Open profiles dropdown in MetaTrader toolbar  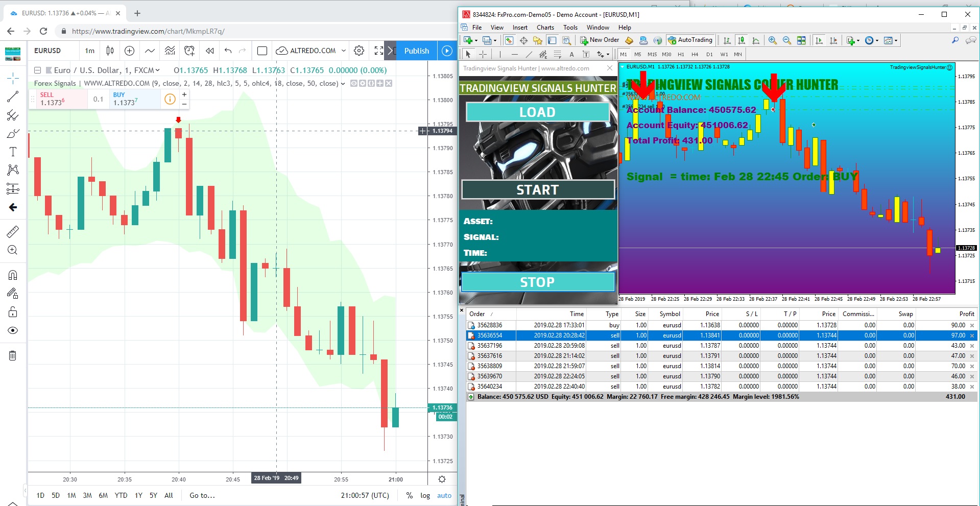click(495, 41)
